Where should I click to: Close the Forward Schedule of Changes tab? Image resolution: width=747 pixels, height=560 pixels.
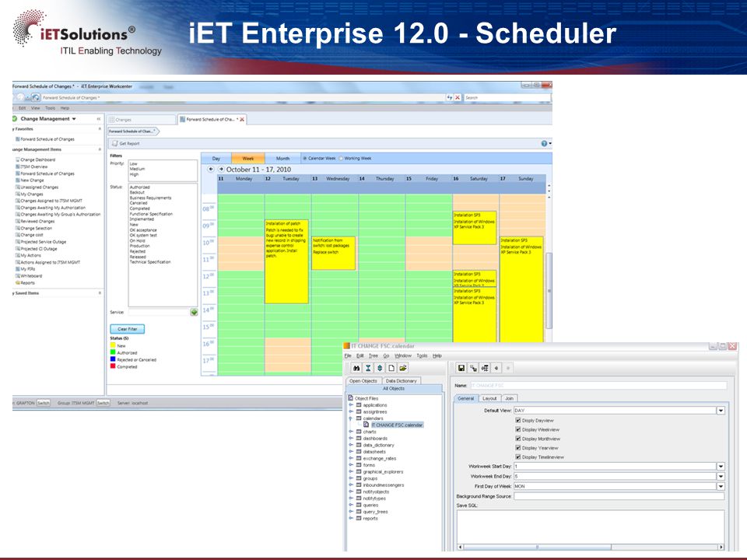(242, 120)
